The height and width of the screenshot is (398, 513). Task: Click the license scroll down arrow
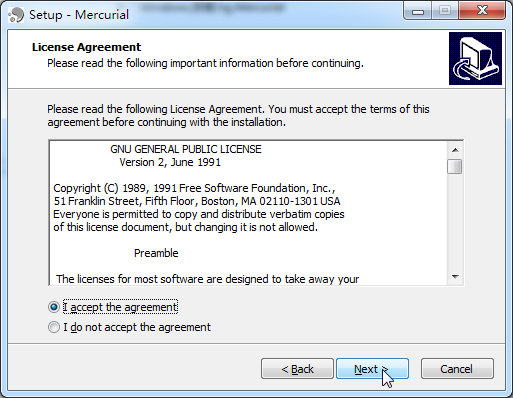pos(455,277)
